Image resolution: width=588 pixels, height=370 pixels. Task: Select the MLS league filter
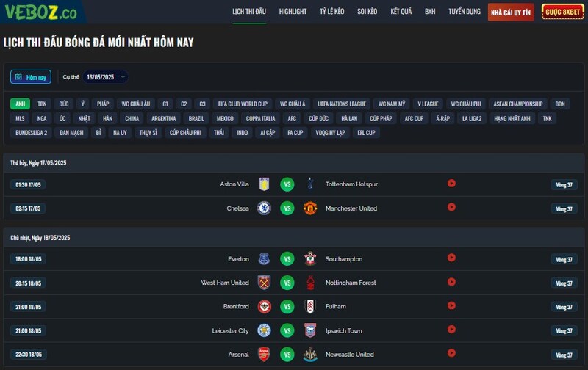click(x=21, y=118)
